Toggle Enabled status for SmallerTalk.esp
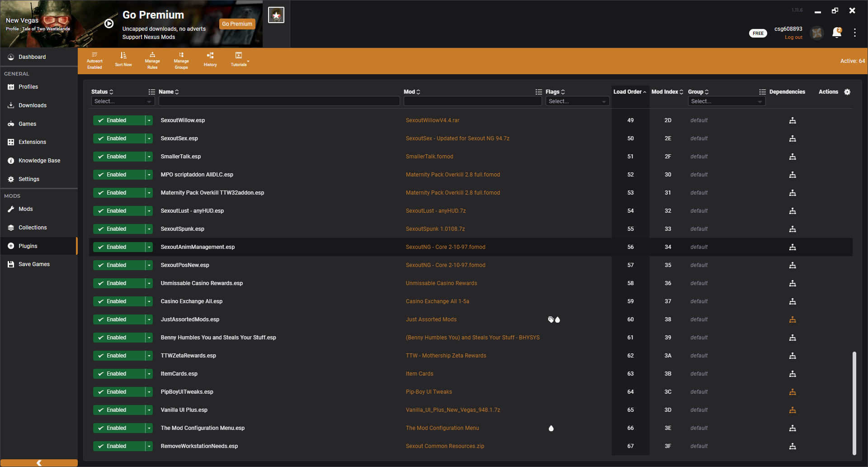This screenshot has width=868, height=467. coord(119,157)
